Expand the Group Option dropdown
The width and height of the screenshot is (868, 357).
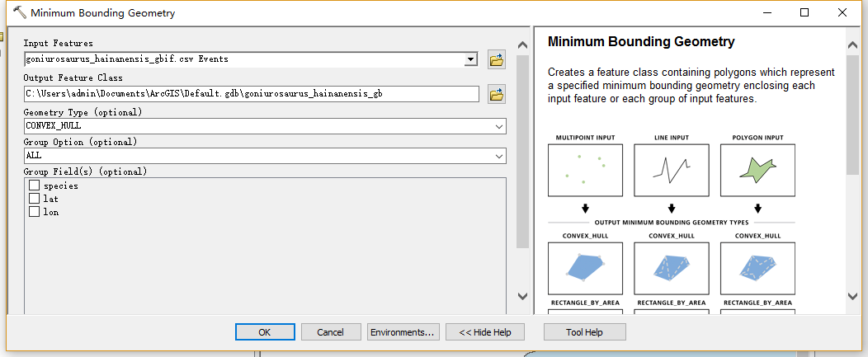(x=498, y=156)
